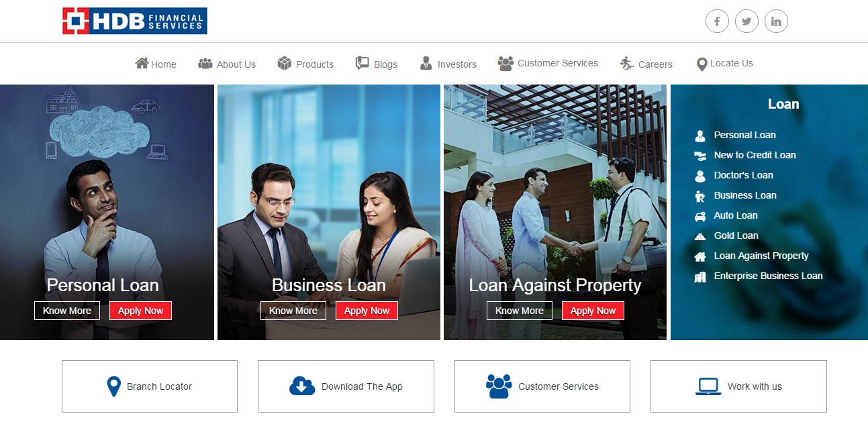Open the Doctor's Loan link

pos(743,175)
